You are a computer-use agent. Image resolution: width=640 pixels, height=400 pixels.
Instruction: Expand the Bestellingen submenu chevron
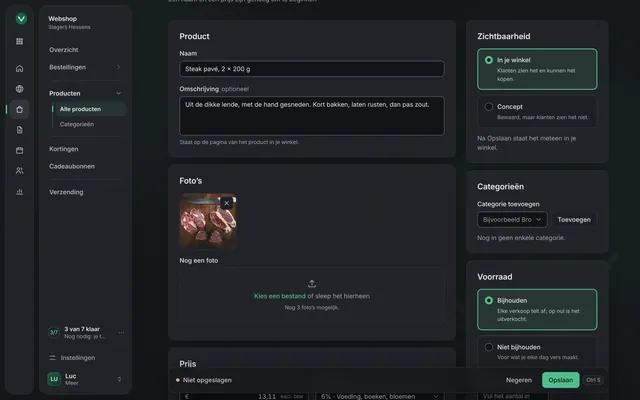pos(118,67)
